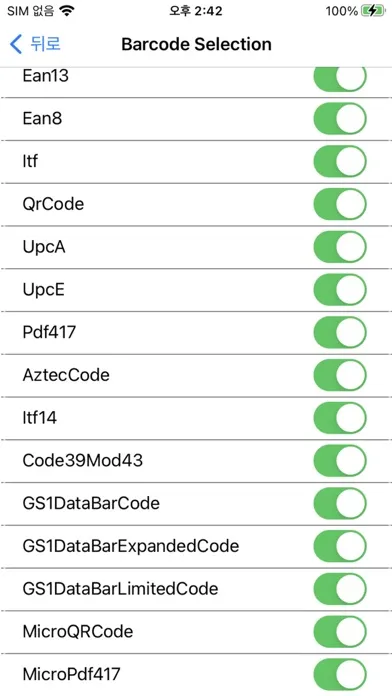
Task: Switch off the Itf14 toggle
Action: (x=340, y=418)
